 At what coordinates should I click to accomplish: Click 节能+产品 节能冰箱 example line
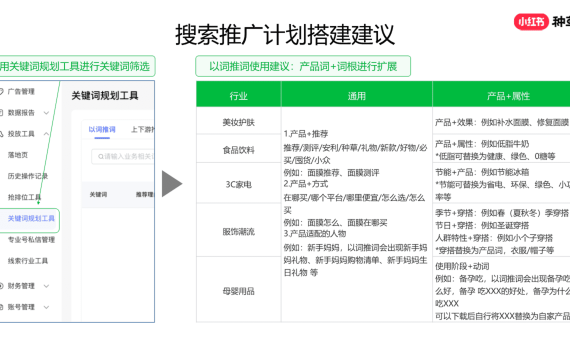(x=482, y=172)
